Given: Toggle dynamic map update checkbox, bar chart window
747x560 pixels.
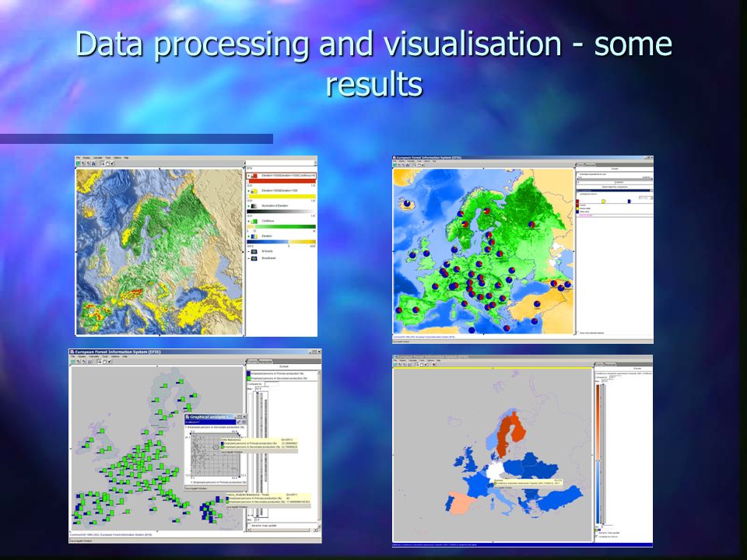Looking at the screenshot, I should tap(249, 526).
